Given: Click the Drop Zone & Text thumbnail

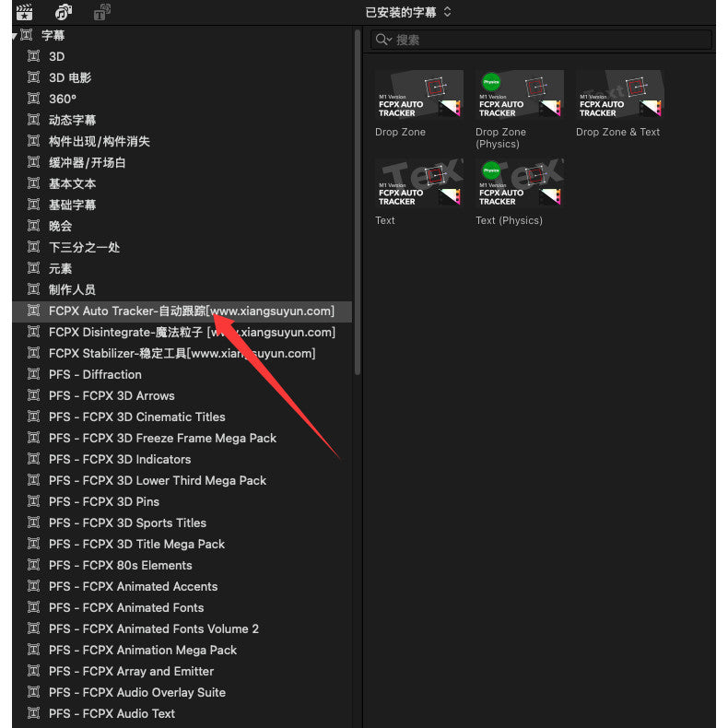Looking at the screenshot, I should [620, 94].
